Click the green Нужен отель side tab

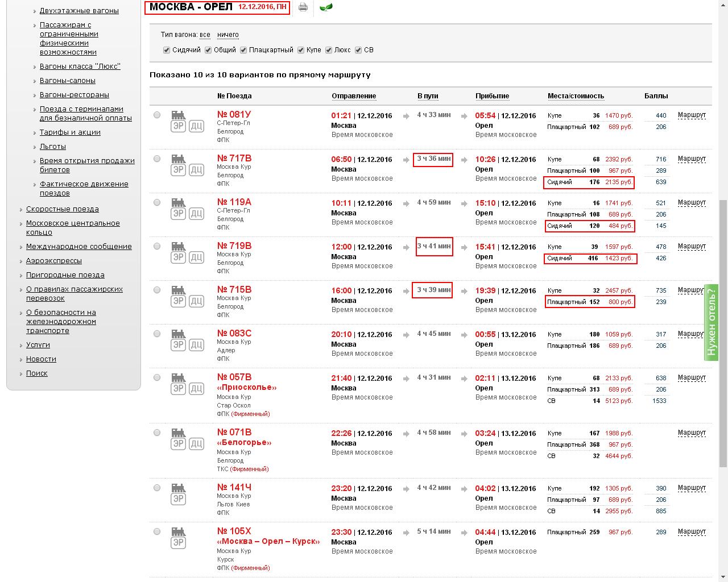(x=711, y=322)
